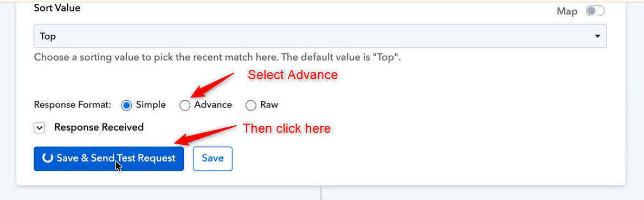
Task: Click the Simple option label text
Action: (151, 105)
